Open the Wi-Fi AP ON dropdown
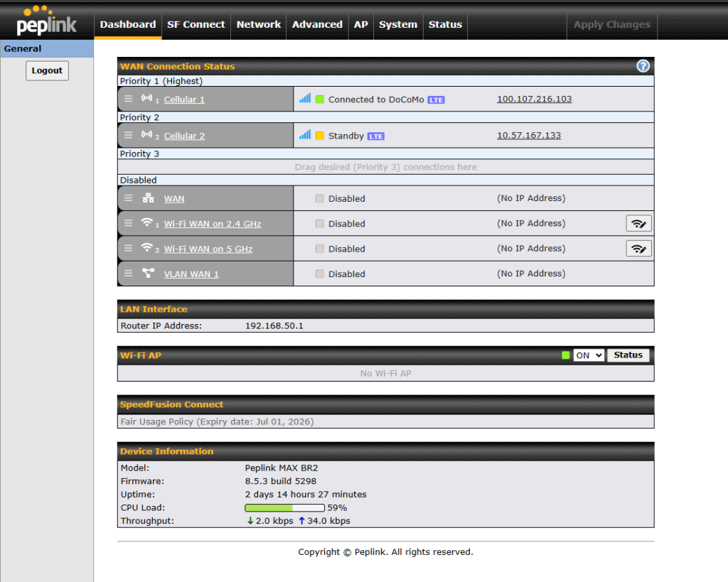 click(589, 355)
